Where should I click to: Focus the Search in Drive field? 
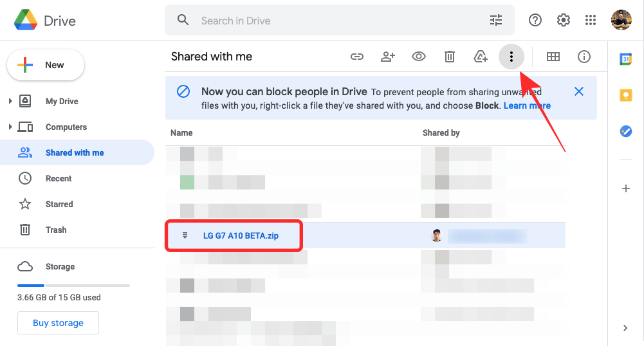point(335,21)
